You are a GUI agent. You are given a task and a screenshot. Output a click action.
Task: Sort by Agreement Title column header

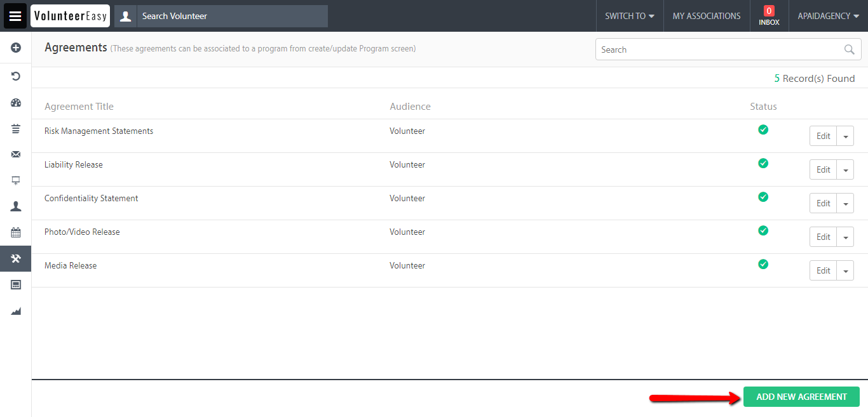click(79, 107)
